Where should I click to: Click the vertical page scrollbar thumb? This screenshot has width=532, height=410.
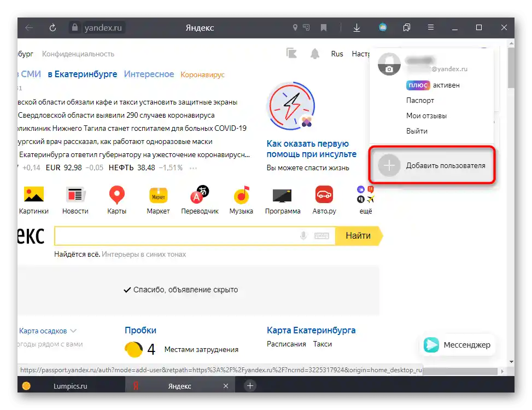click(x=511, y=67)
